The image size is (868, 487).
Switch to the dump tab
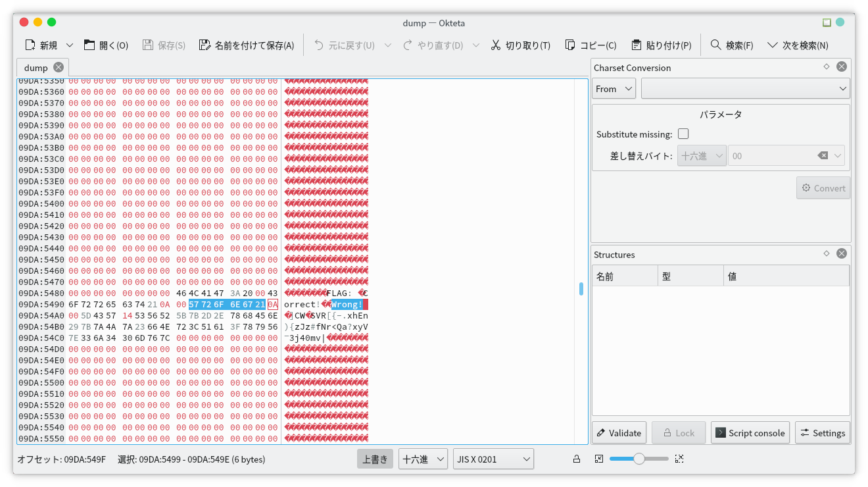pyautogui.click(x=36, y=68)
